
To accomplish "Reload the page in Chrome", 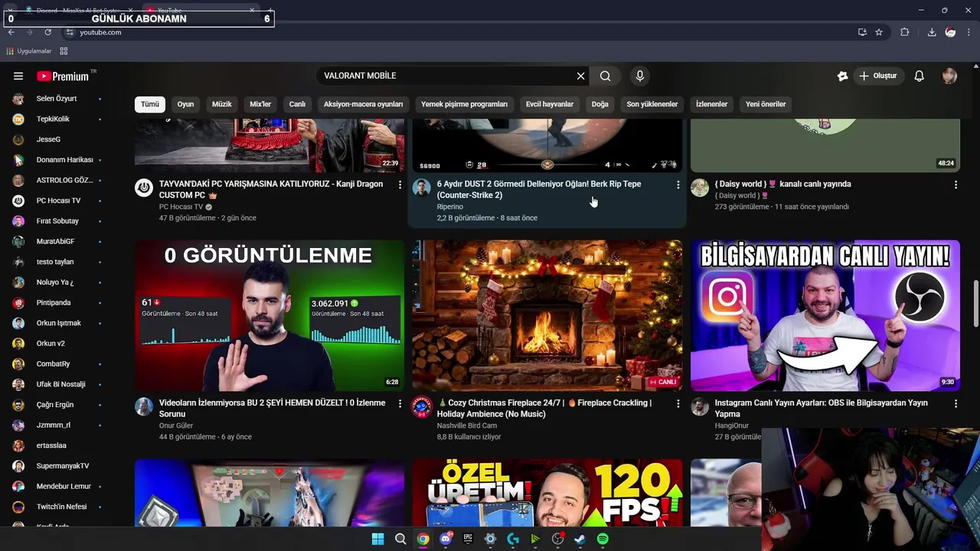I will click(x=47, y=32).
